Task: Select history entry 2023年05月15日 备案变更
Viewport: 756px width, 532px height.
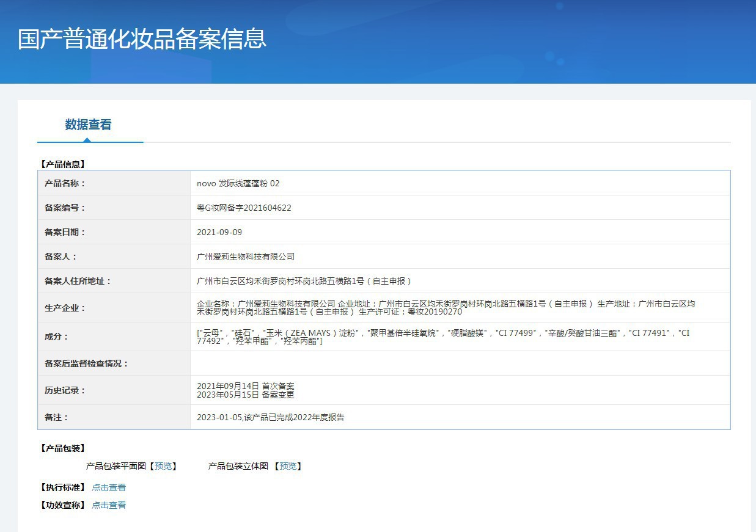Action: [x=246, y=395]
